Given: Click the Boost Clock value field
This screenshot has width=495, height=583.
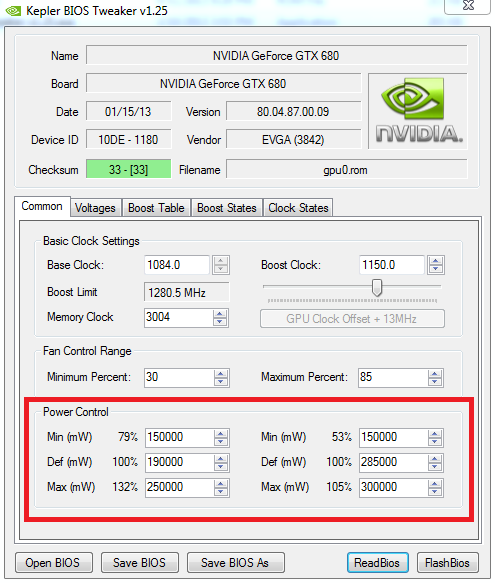Looking at the screenshot, I should tap(392, 265).
